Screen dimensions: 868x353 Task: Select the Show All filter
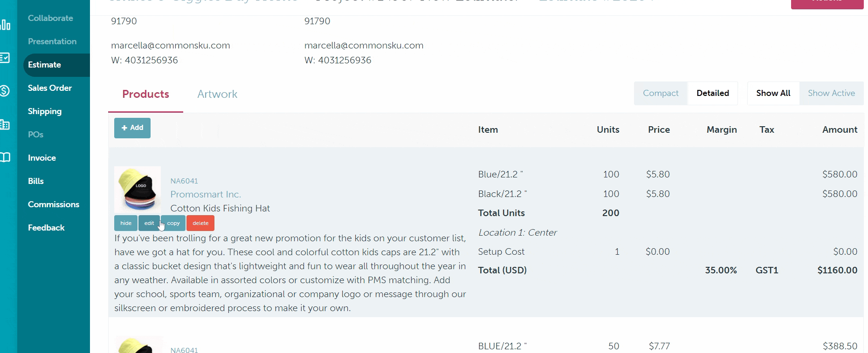(773, 93)
